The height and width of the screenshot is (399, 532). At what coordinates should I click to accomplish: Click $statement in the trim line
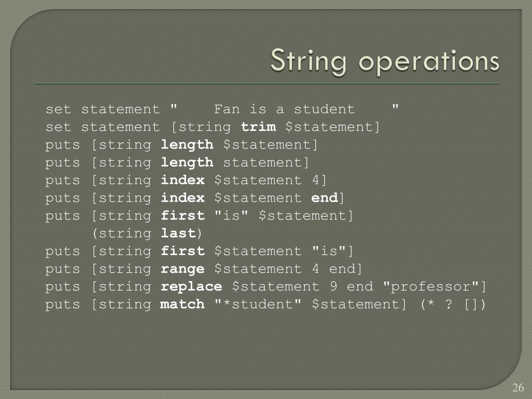pos(329,127)
